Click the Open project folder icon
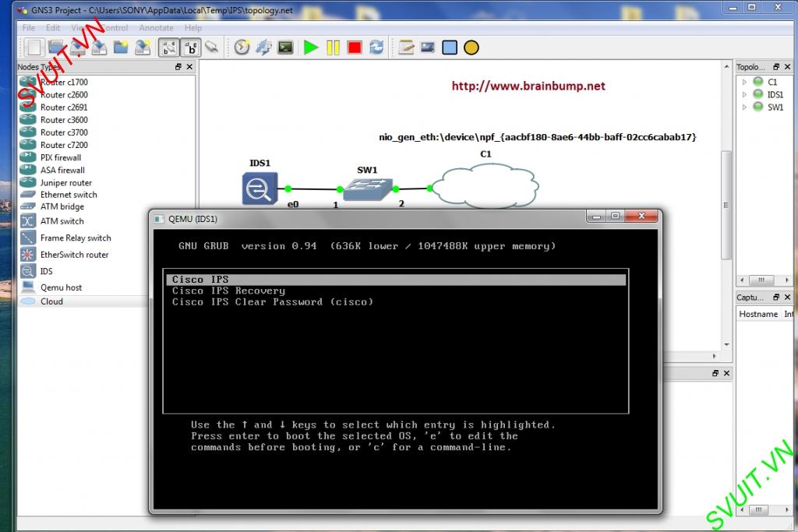The width and height of the screenshot is (798, 532). click(56, 48)
